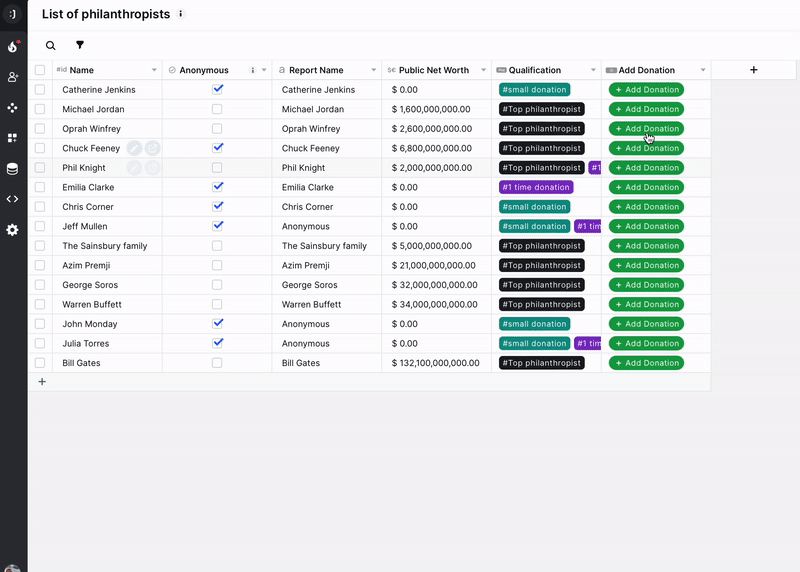Add a new row with plus below table
800x572 pixels.
click(42, 382)
